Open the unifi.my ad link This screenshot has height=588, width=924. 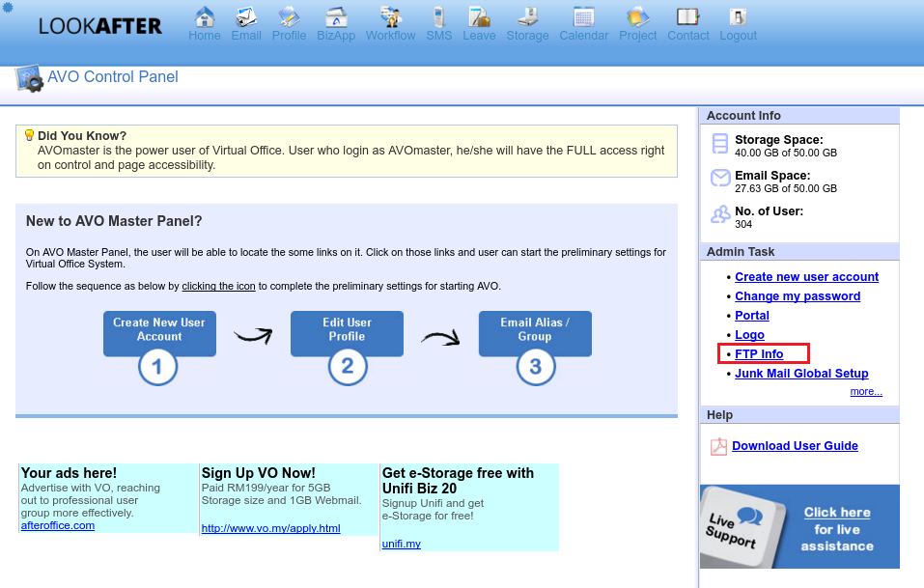tap(402, 544)
